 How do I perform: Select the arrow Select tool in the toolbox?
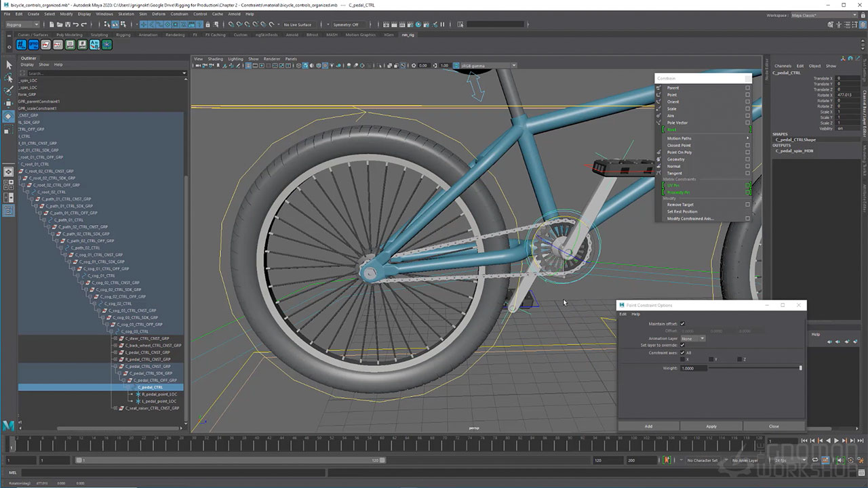tap(9, 64)
